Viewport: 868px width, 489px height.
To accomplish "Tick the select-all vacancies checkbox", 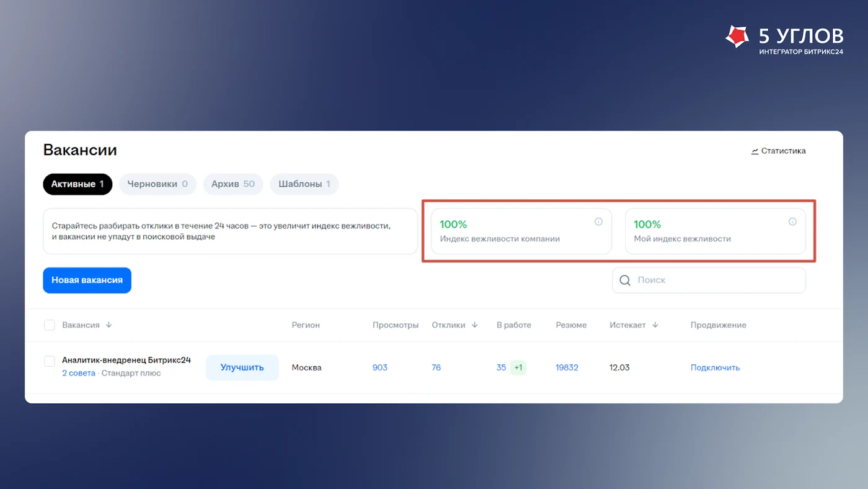I will (50, 325).
